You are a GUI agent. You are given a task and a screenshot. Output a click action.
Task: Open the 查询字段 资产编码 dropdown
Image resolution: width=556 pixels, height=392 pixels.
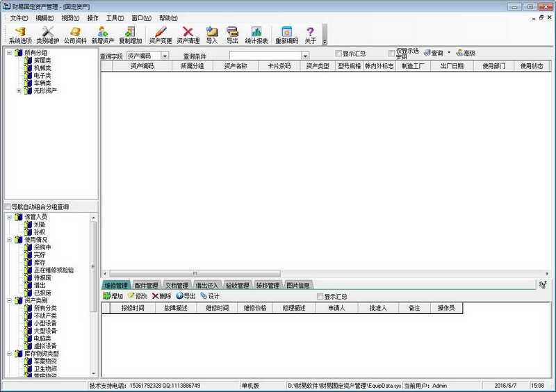165,56
